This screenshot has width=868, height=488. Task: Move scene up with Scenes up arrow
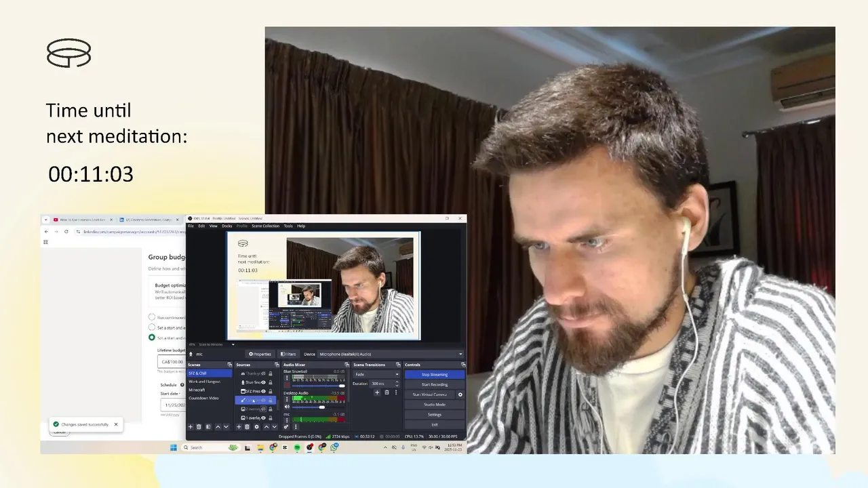pos(218,427)
